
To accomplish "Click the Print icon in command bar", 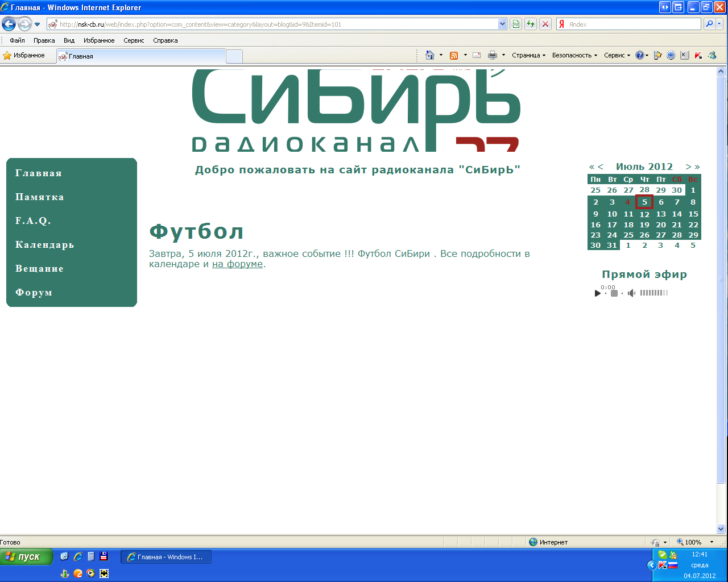I will [x=493, y=55].
